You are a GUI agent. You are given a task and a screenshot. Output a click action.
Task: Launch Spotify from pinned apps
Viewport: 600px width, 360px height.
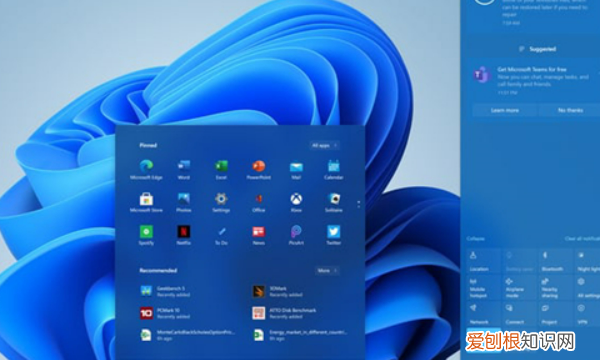146,235
